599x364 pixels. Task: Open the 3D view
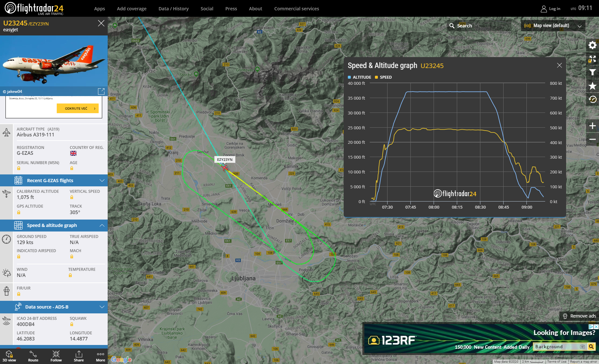[x=9, y=356]
